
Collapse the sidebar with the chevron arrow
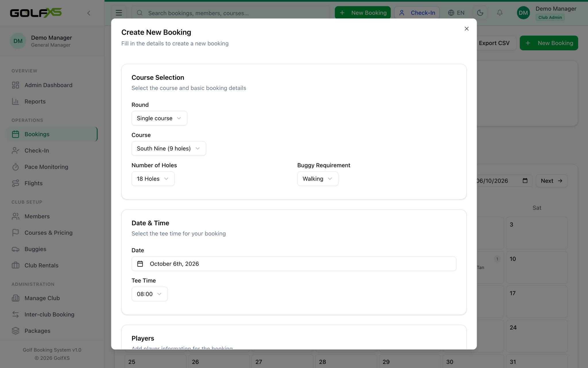pos(89,13)
